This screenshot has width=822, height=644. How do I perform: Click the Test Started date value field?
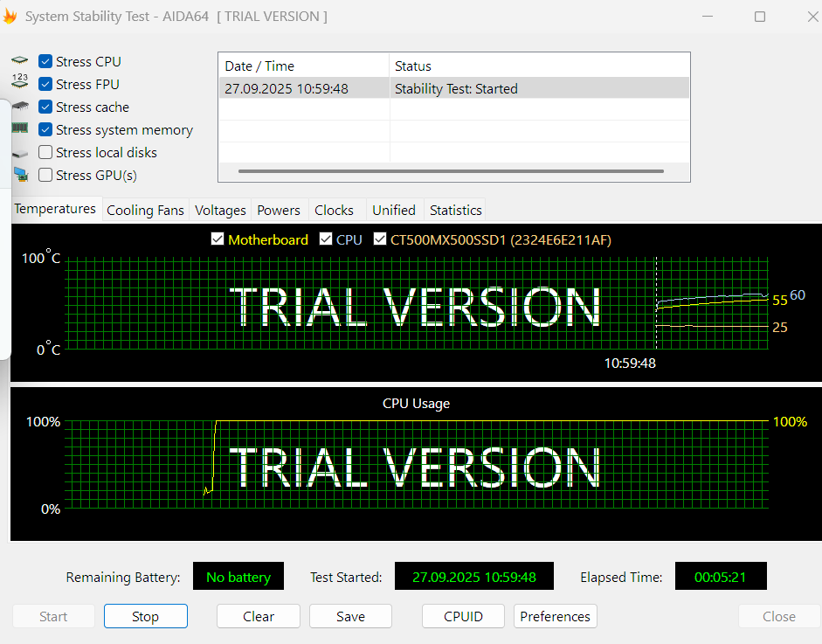click(x=474, y=577)
